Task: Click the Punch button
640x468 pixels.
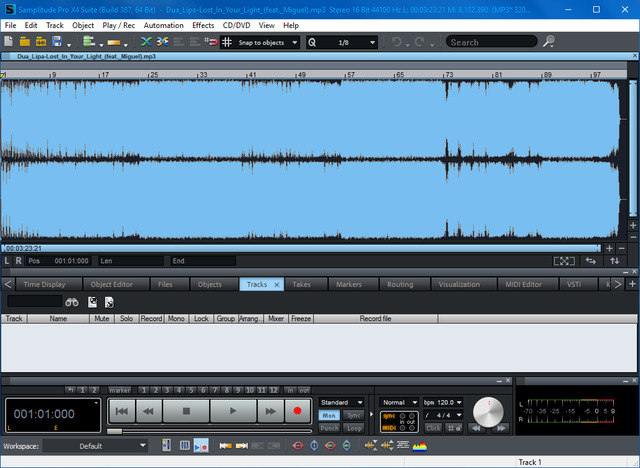Action: [329, 427]
